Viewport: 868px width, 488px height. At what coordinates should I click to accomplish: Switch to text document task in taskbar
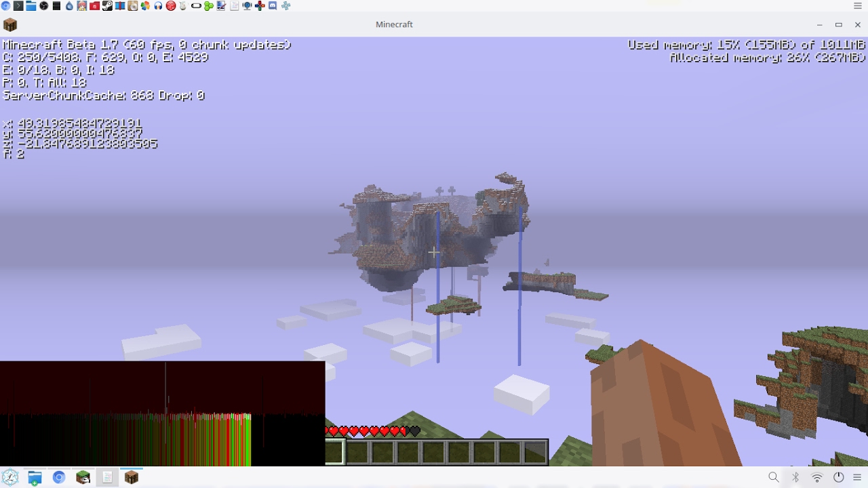pos(107,477)
